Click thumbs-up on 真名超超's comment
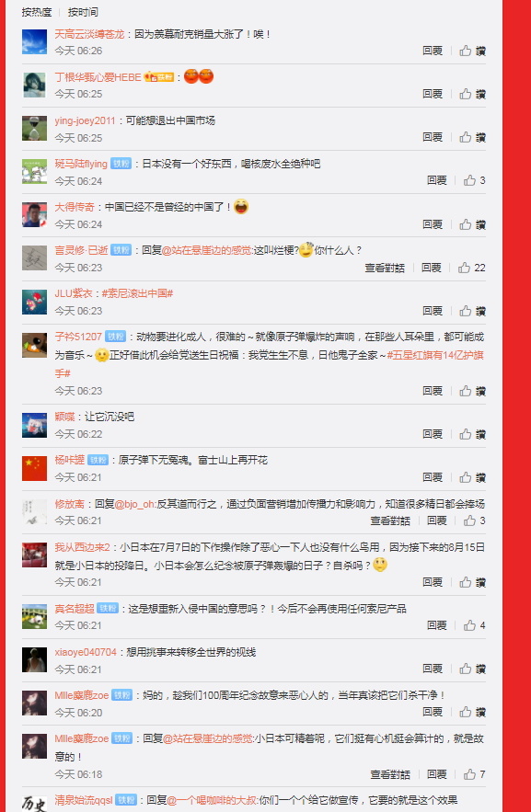The width and height of the screenshot is (531, 812). click(474, 625)
